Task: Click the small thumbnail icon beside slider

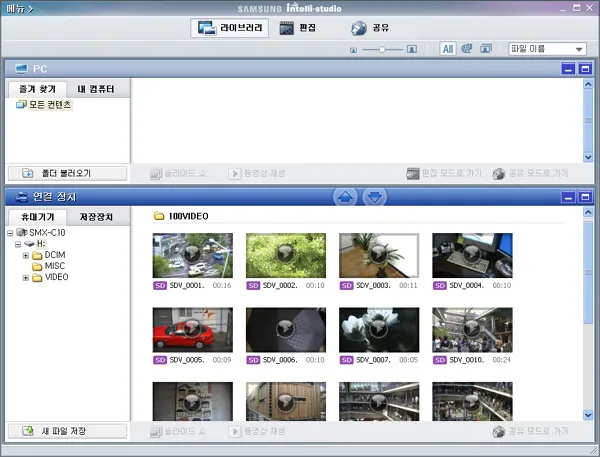Action: pos(353,49)
